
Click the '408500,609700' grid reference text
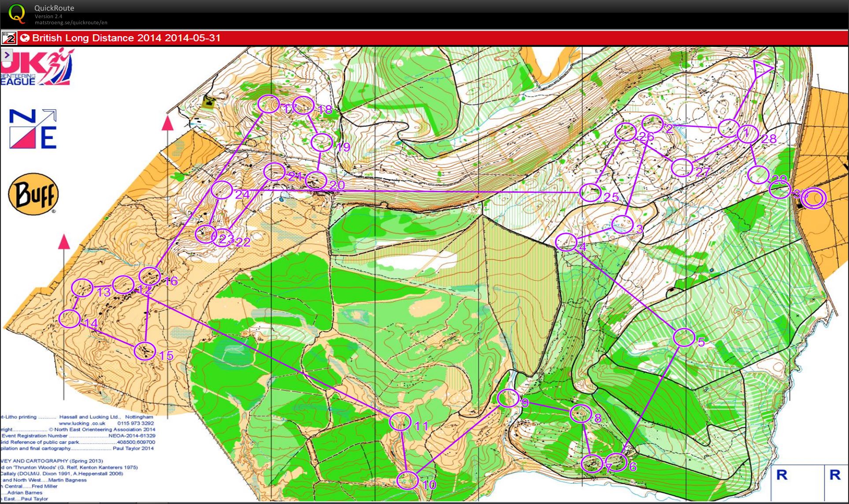click(137, 442)
